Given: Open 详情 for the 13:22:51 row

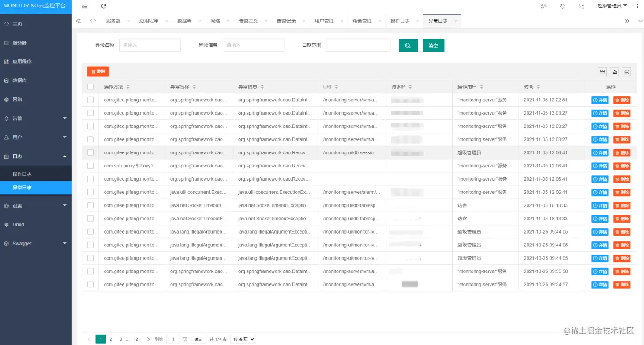Looking at the screenshot, I should pyautogui.click(x=599, y=100).
